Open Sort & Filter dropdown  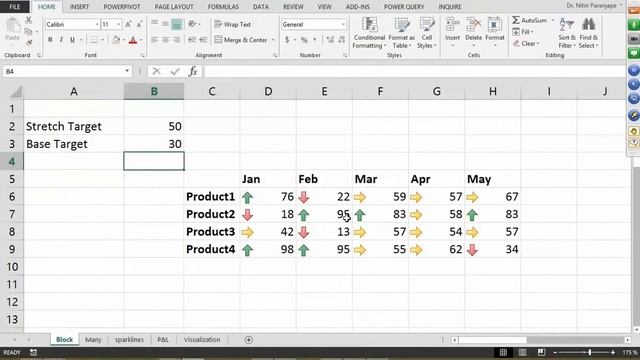coord(567,33)
